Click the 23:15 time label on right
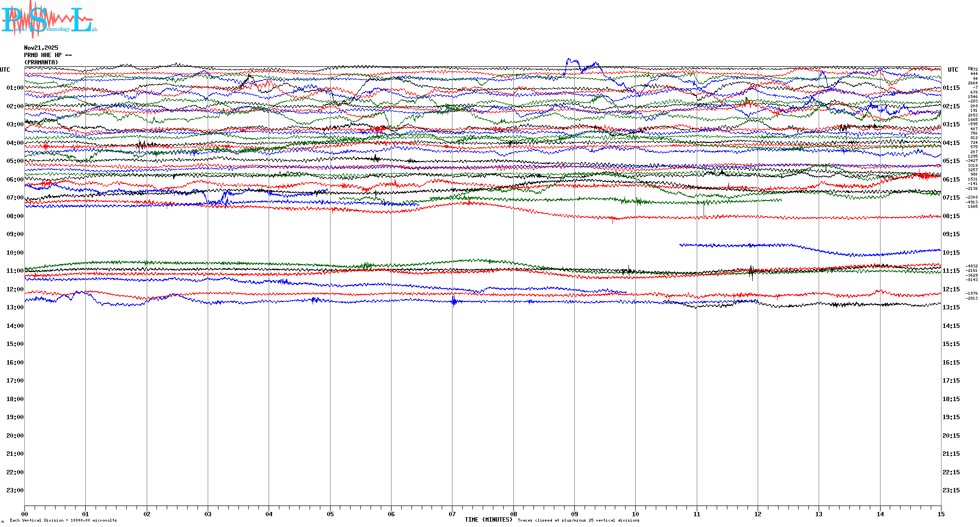The image size is (980, 527). click(951, 490)
